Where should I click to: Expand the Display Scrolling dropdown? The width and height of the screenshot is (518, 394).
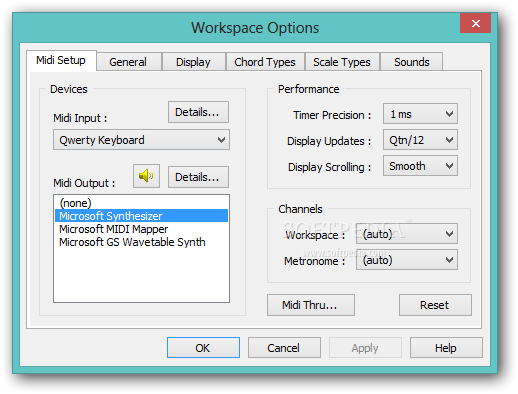point(420,166)
